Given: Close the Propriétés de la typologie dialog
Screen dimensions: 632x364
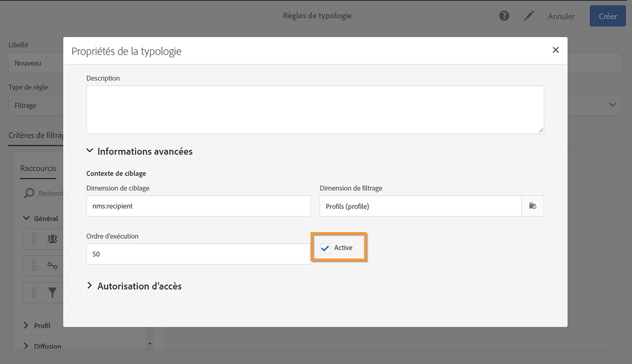Looking at the screenshot, I should pyautogui.click(x=556, y=50).
